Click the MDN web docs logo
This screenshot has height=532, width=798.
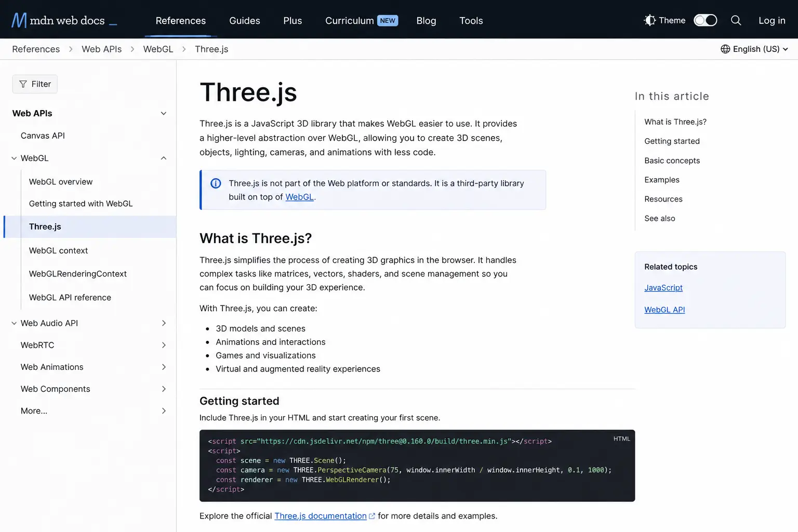(64, 20)
